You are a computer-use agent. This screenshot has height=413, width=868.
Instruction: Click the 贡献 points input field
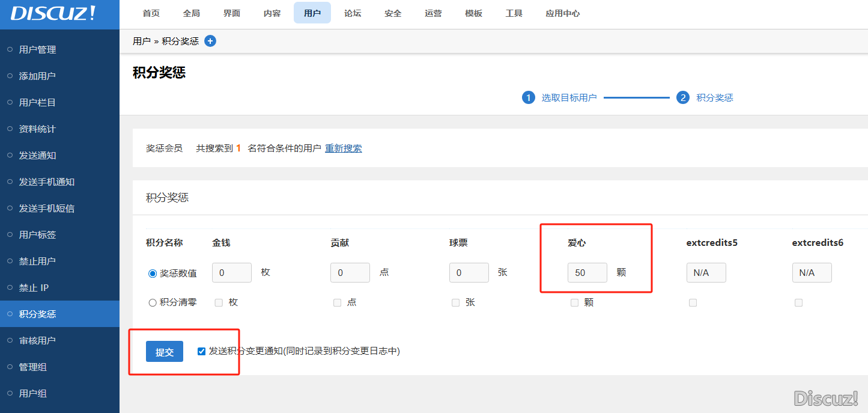pyautogui.click(x=350, y=272)
